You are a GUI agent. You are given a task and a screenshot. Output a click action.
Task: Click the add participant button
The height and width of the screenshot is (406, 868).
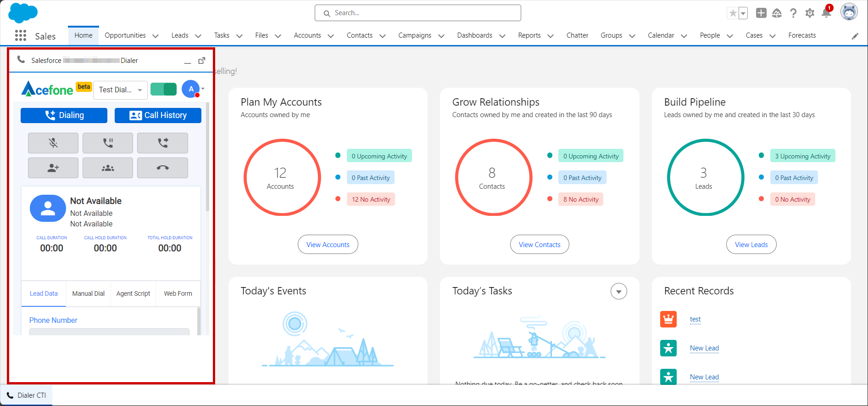click(x=53, y=168)
